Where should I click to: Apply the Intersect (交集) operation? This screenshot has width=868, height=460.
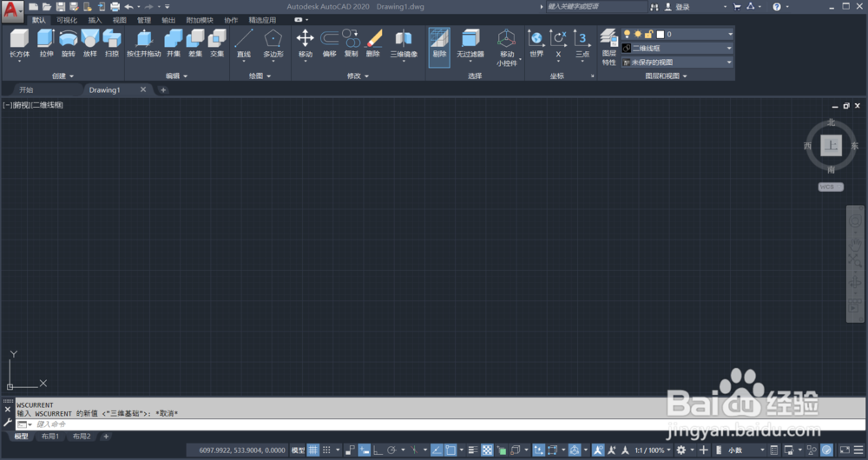[216, 43]
